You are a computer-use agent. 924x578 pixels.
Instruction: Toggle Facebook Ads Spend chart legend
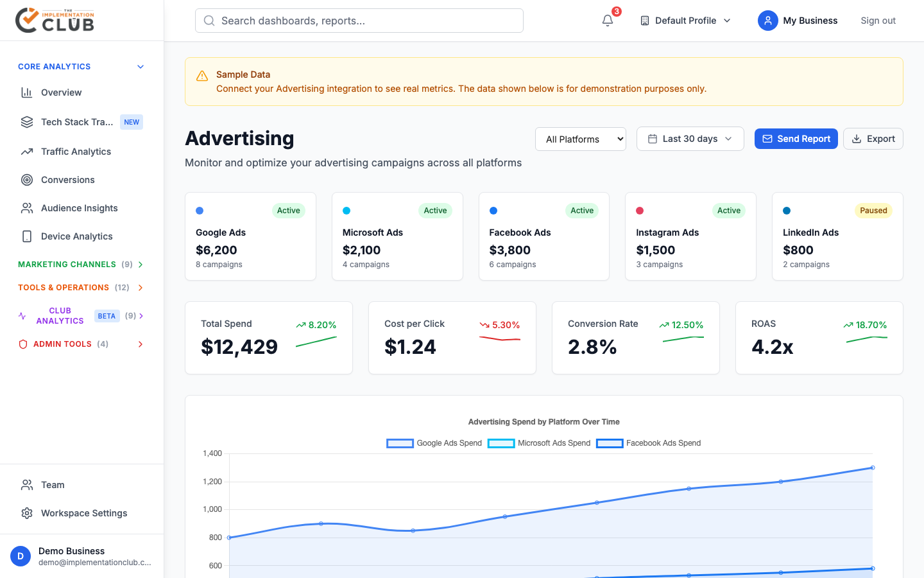coord(648,443)
